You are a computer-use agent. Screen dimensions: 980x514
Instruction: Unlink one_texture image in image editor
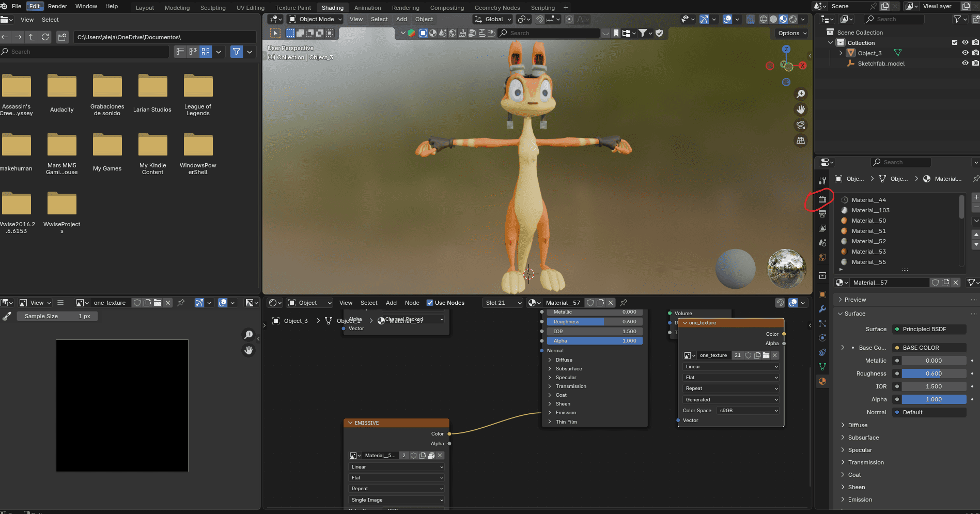click(x=168, y=303)
